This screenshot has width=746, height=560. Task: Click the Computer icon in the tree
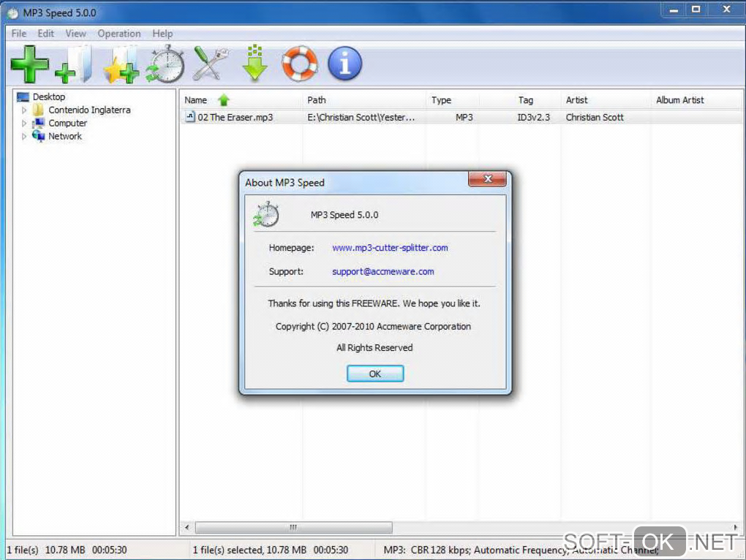pyautogui.click(x=38, y=123)
